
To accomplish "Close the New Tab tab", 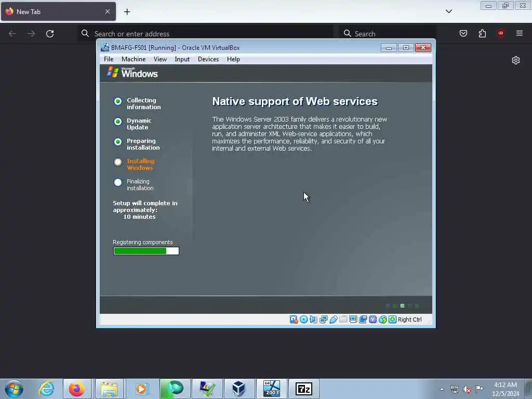I will pos(107,11).
